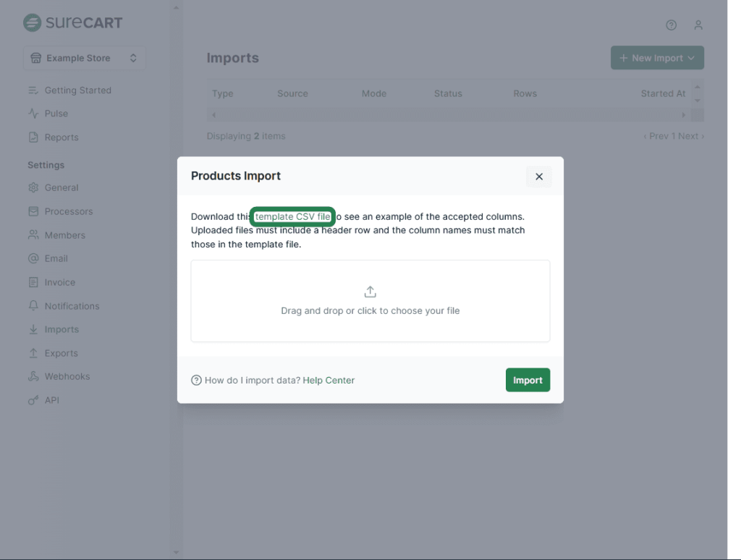
Task: Open the Help Center link
Action: pyautogui.click(x=329, y=381)
